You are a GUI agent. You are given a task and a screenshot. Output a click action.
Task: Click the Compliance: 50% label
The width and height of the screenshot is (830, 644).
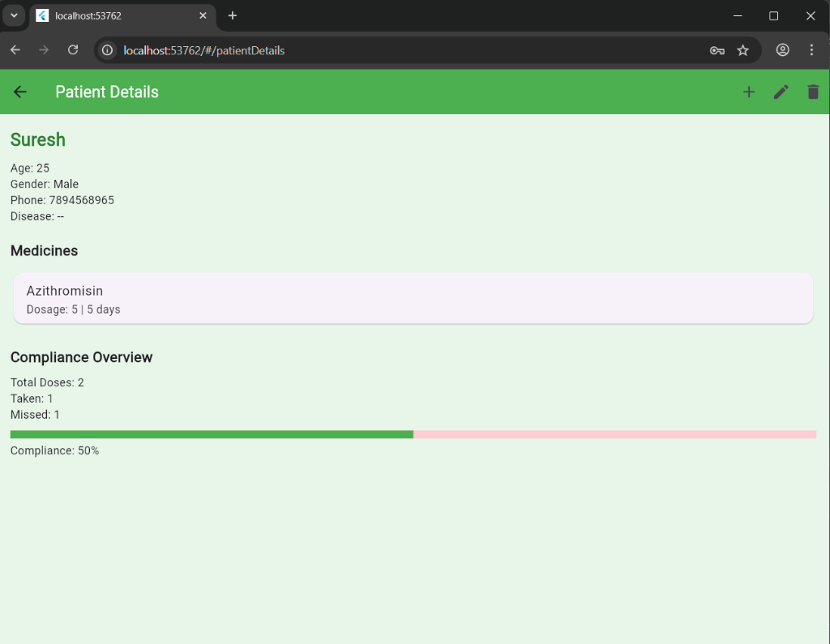54,451
